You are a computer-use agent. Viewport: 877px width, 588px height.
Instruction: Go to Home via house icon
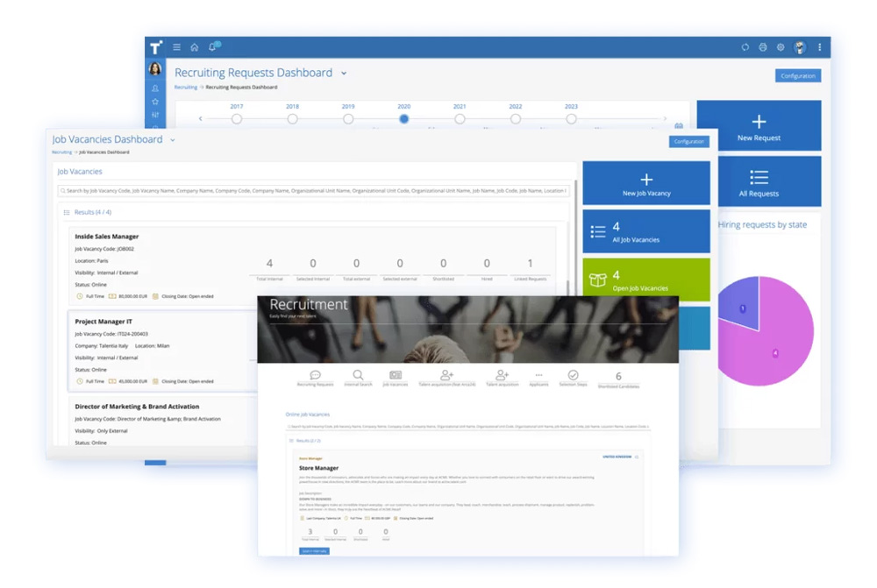195,47
